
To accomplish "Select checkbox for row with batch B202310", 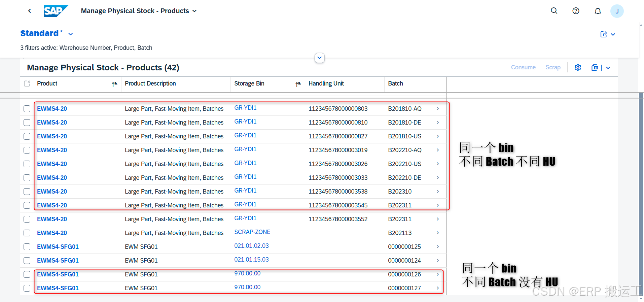I will point(27,192).
